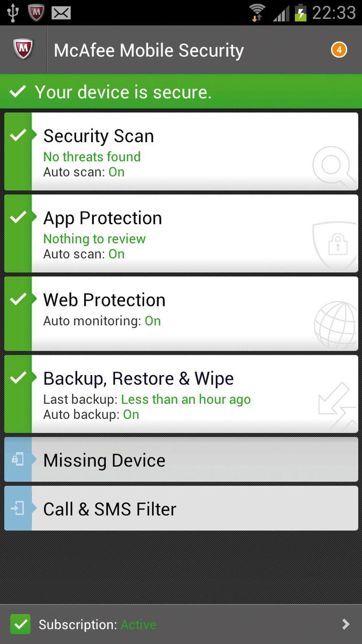Expand the Call & SMS Filter section
This screenshot has width=362, height=644.
point(181,508)
